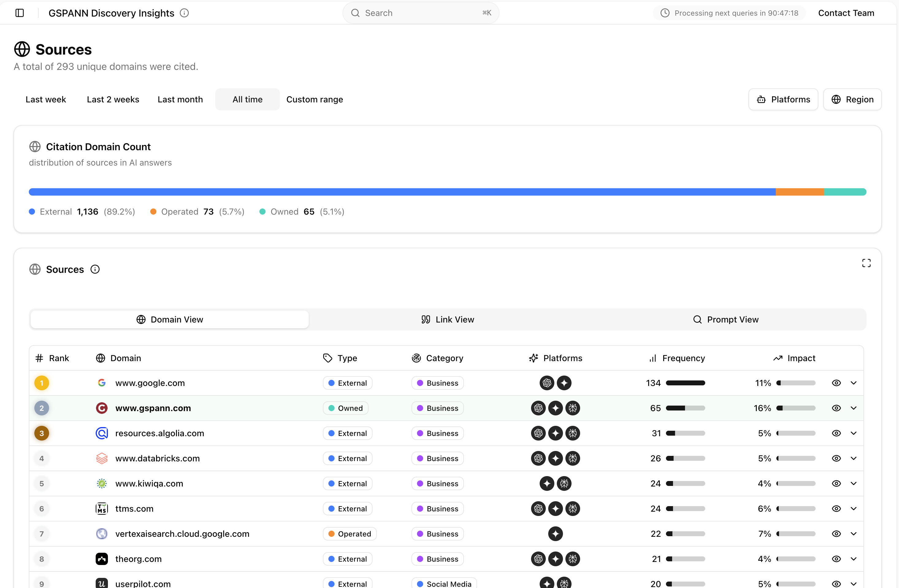Toggle eye visibility for www.kiwiqa.com
Viewport: 899px width, 588px height.
(x=836, y=483)
